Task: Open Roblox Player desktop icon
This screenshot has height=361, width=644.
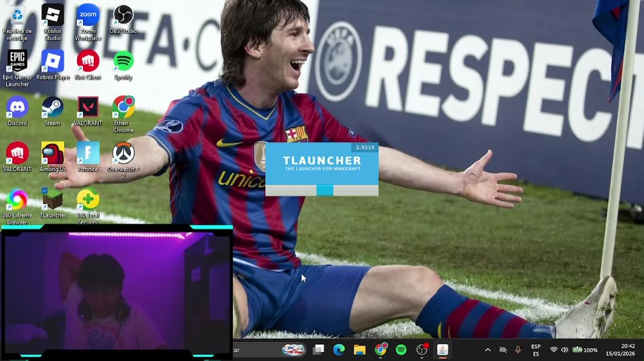Action: 53,65
